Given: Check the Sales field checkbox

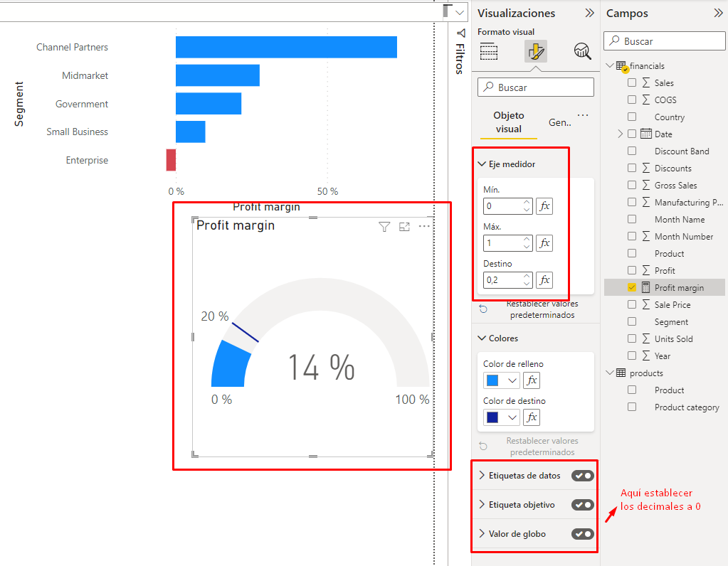Looking at the screenshot, I should pyautogui.click(x=632, y=83).
